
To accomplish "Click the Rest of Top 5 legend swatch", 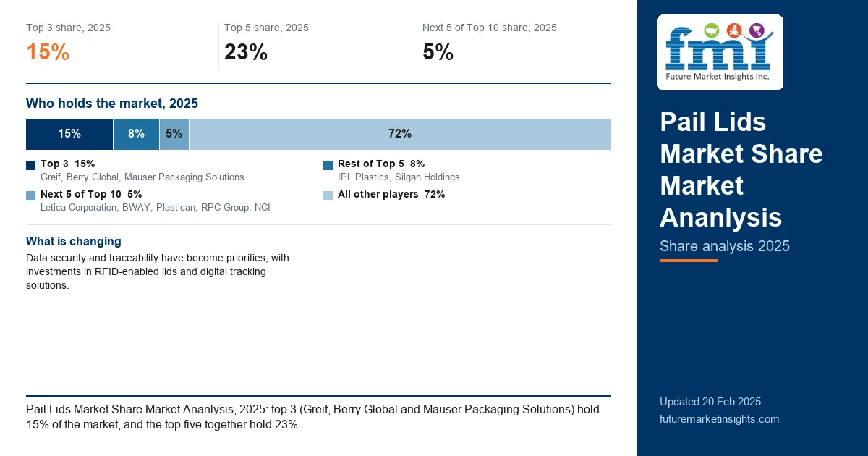I will click(328, 165).
